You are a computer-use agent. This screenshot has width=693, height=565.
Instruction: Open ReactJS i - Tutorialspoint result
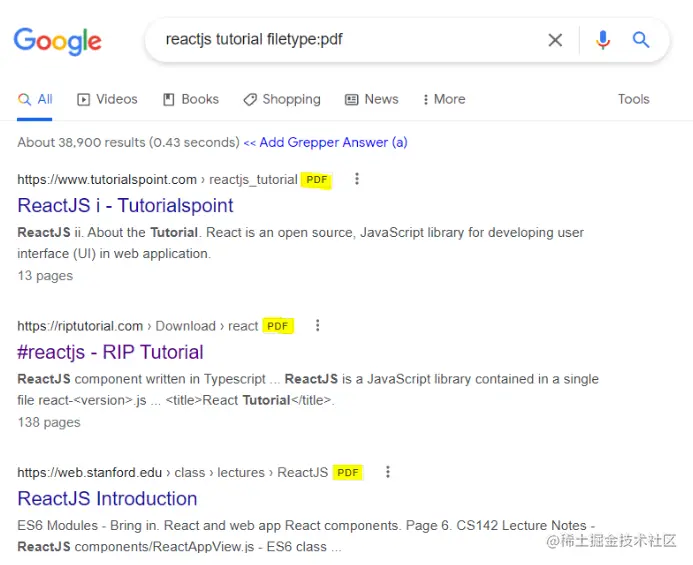point(125,206)
